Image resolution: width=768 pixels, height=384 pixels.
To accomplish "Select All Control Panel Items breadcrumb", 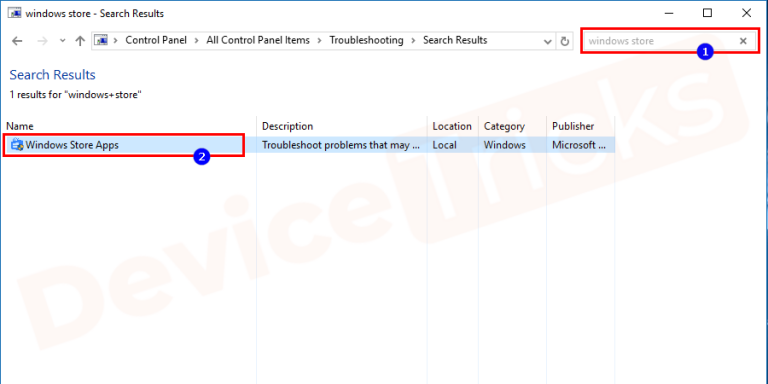I will click(x=258, y=40).
